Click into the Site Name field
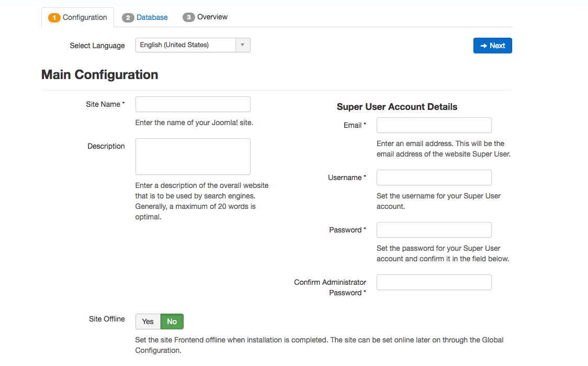This screenshot has width=588, height=366. [x=193, y=104]
